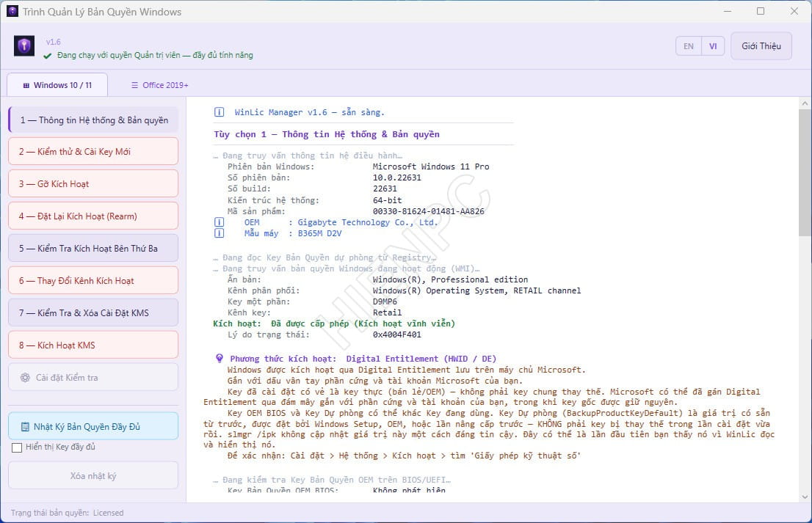Click the scrollbar down arrow
Screen dimensions: 812x523
(805, 497)
